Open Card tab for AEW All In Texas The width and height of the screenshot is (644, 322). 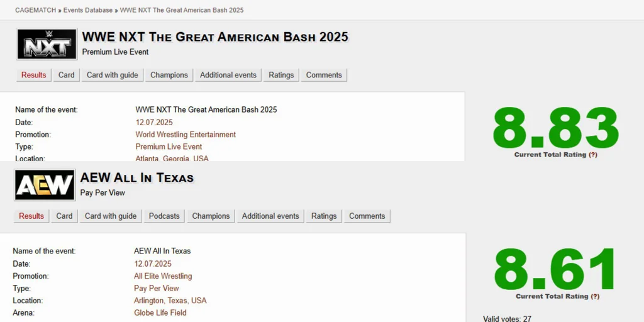tap(64, 216)
